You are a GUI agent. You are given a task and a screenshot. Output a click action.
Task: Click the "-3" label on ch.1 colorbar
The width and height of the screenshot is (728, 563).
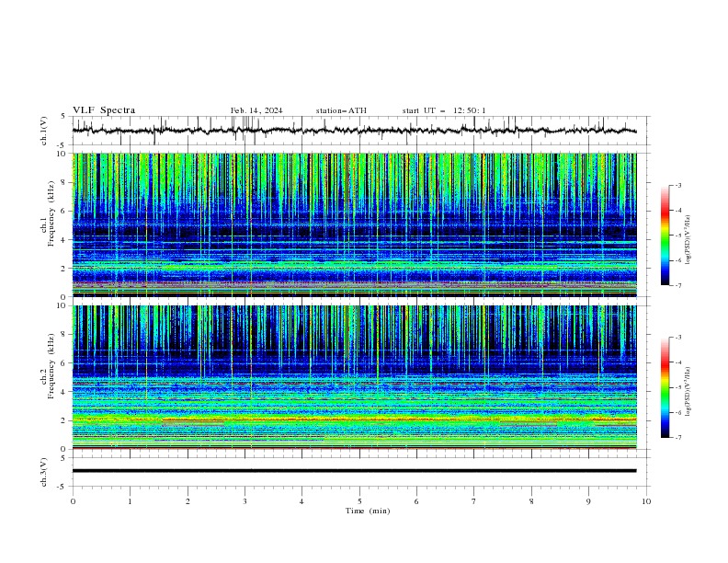point(678,185)
